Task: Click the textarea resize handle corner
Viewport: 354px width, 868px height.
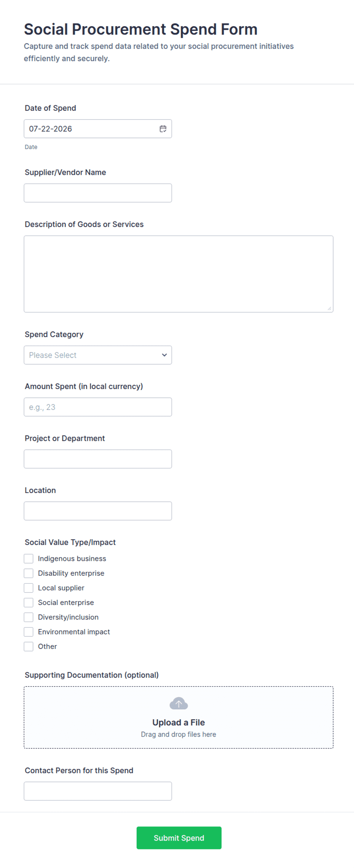Action: click(329, 308)
